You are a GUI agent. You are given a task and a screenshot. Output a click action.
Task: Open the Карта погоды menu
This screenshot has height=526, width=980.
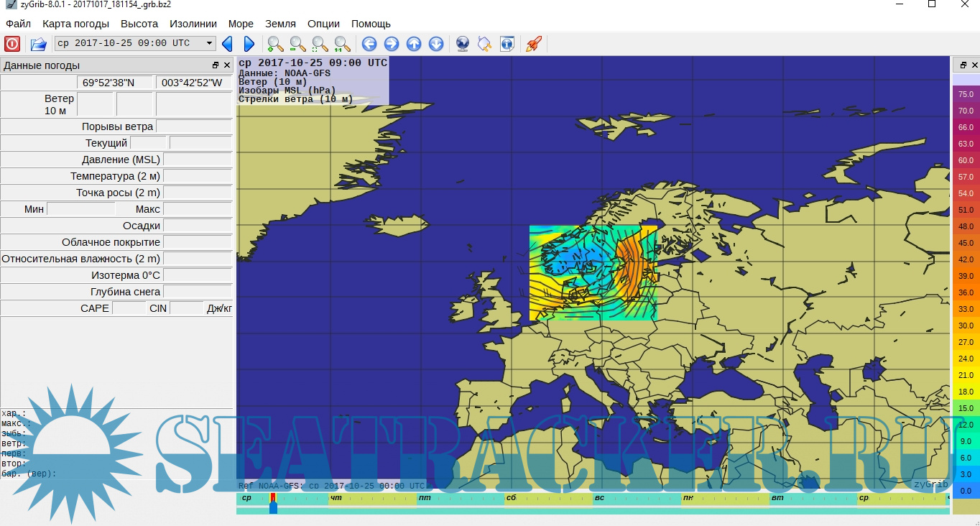[x=76, y=24]
